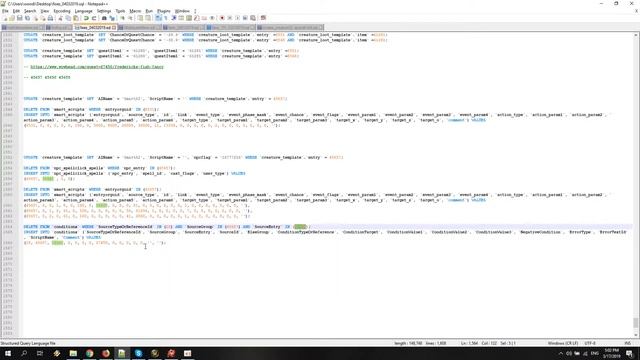This screenshot has height=360, width=640.
Task: Show hidden system tray icons
Action: click(x=560, y=353)
